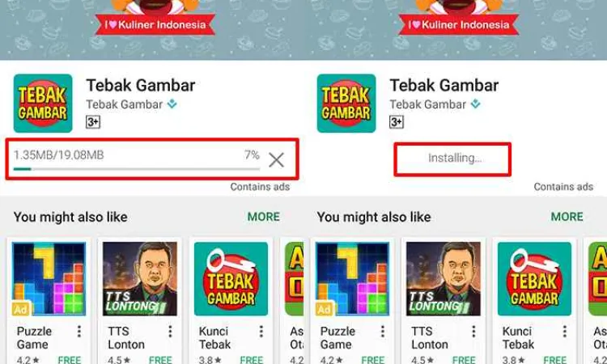
Task: Open the left Puzzle Game block icon
Action: coord(49,279)
